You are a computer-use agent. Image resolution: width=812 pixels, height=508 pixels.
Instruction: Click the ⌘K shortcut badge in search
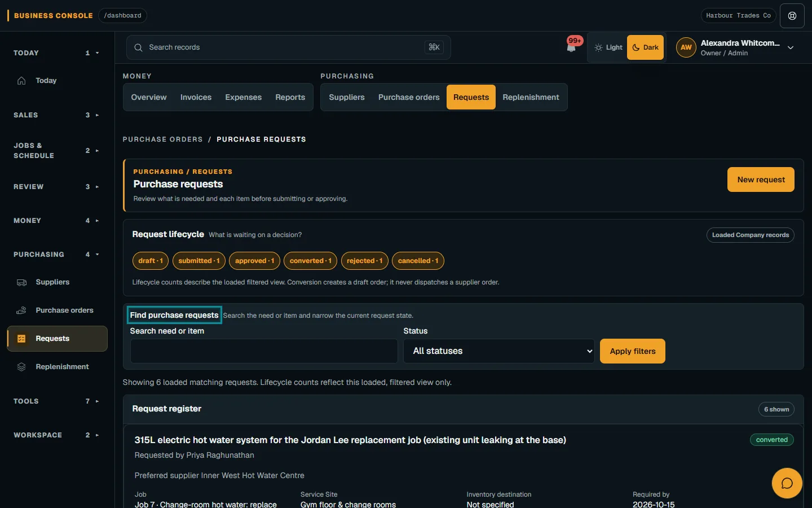[x=434, y=47]
